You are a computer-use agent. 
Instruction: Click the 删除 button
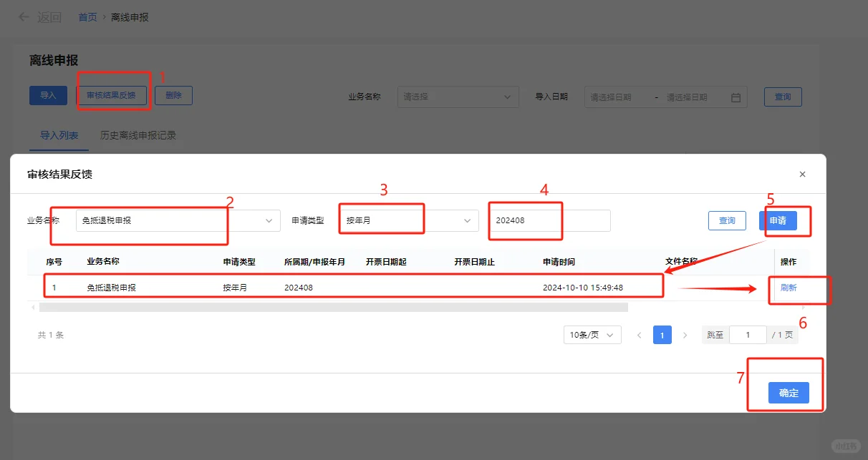click(173, 94)
